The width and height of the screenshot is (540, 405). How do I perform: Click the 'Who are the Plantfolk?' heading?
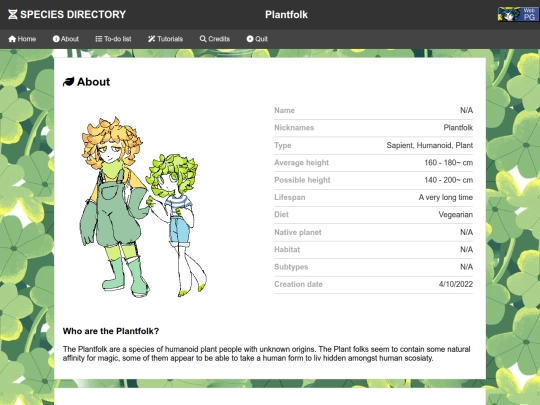[111, 331]
